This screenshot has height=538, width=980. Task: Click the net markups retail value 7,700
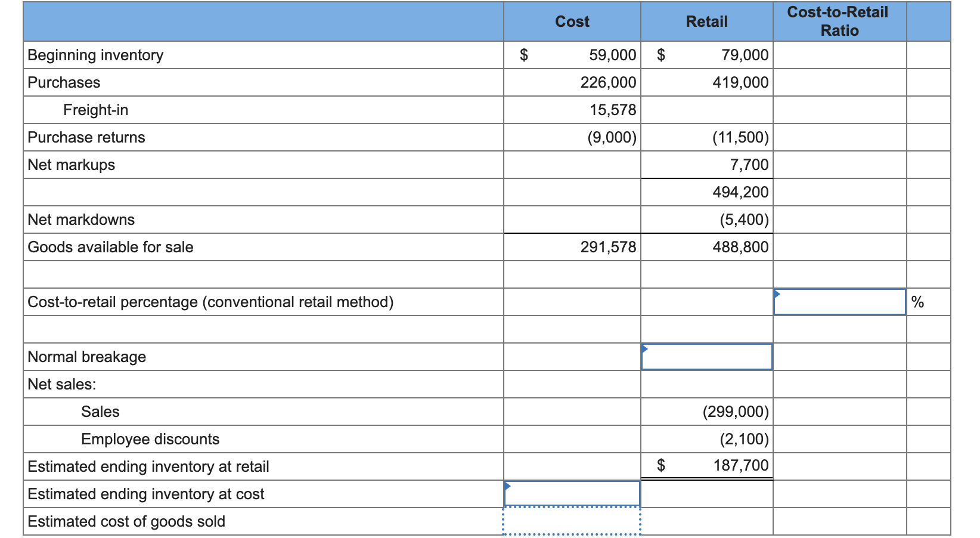coord(749,165)
